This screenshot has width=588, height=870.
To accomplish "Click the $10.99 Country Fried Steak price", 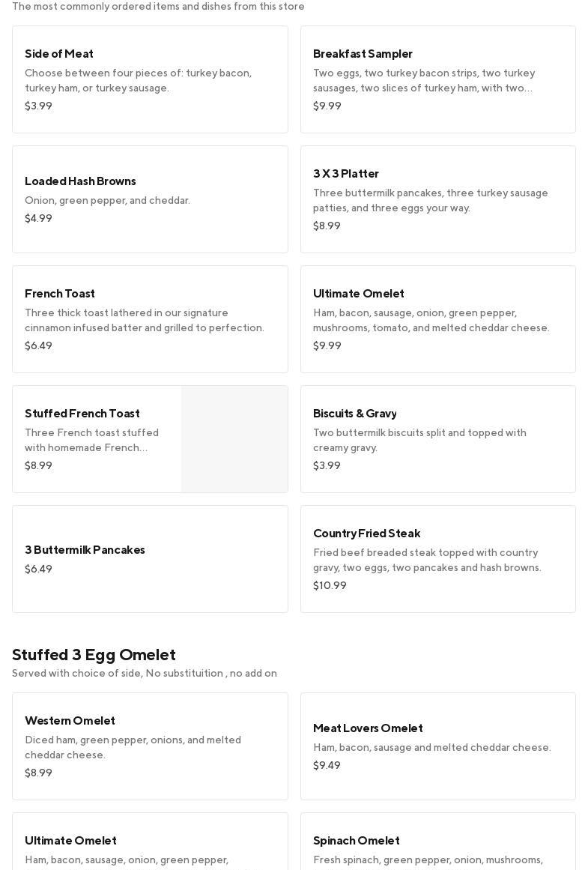I will [x=330, y=586].
